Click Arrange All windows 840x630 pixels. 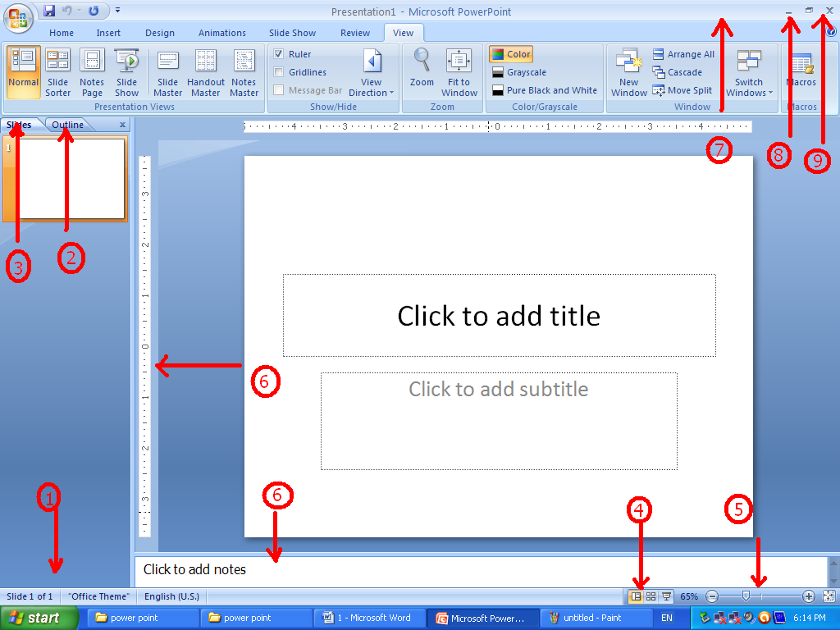683,54
